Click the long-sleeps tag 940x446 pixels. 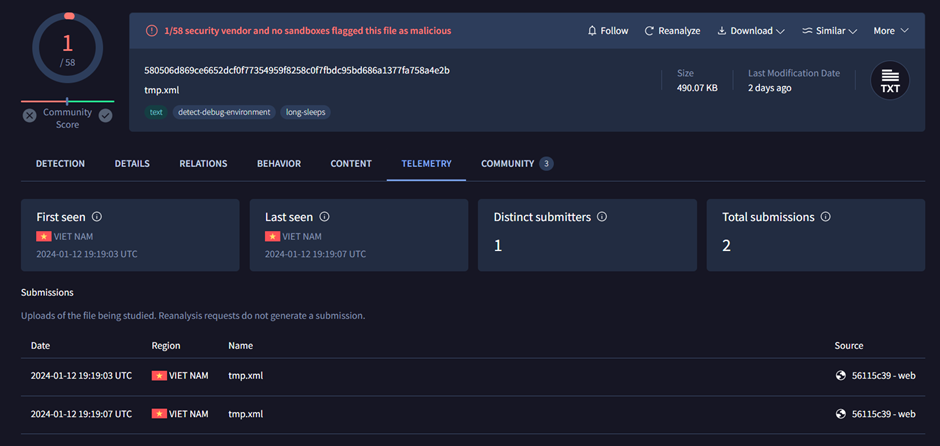pyautogui.click(x=305, y=112)
